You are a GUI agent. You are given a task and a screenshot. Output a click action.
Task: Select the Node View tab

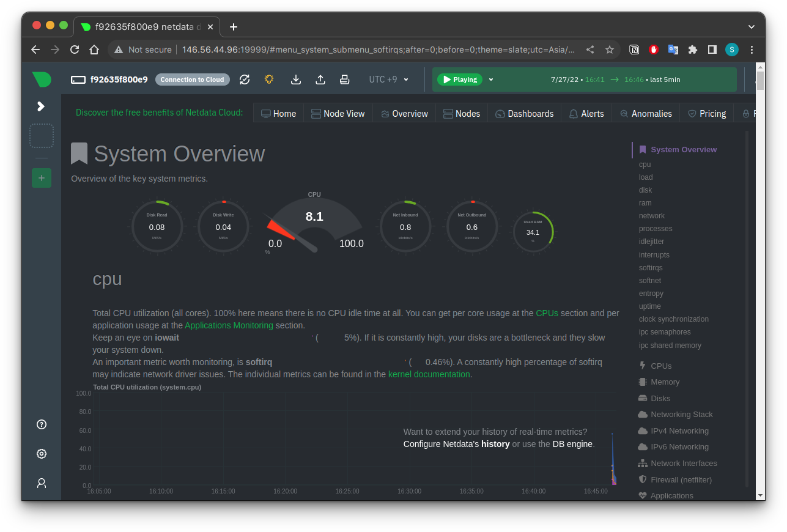(338, 114)
